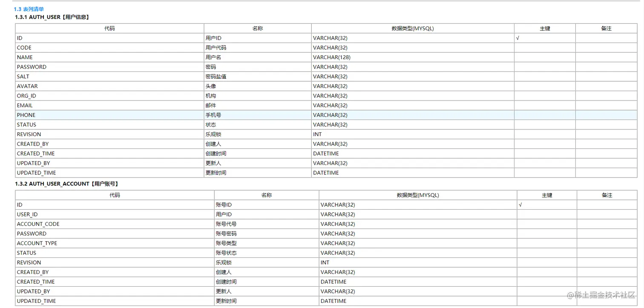Select the SALT cell
The image size is (644, 308).
tap(109, 77)
